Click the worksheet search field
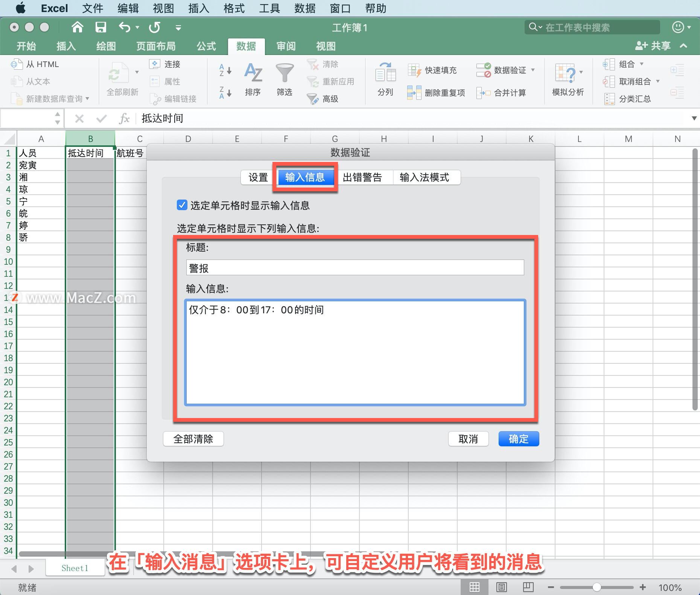Screen dimensions: 700x595 click(x=592, y=27)
